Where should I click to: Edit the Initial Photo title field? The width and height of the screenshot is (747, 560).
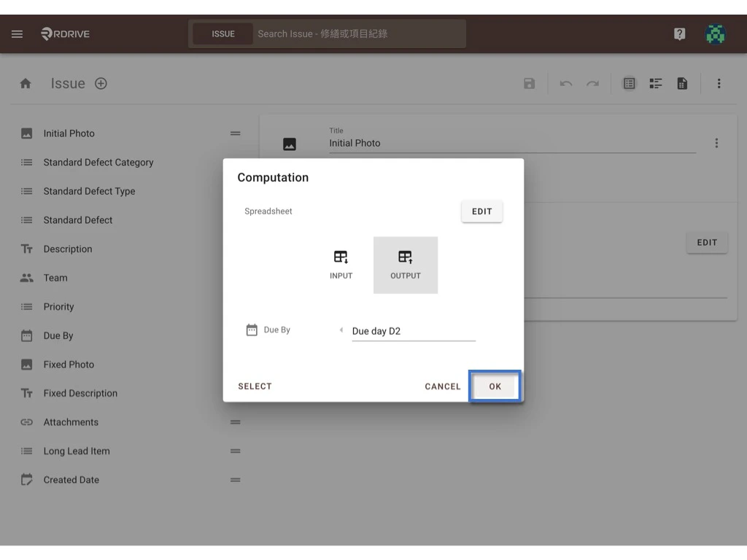[512, 143]
